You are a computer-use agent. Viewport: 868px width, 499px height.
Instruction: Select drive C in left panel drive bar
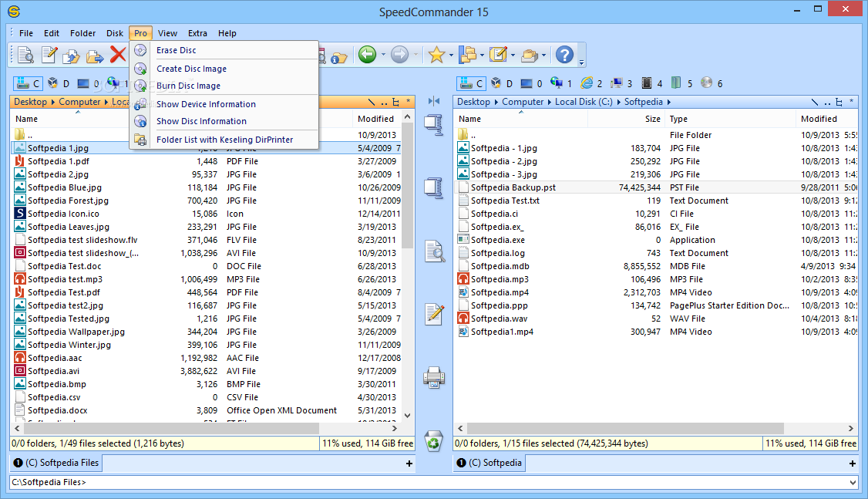(x=28, y=83)
